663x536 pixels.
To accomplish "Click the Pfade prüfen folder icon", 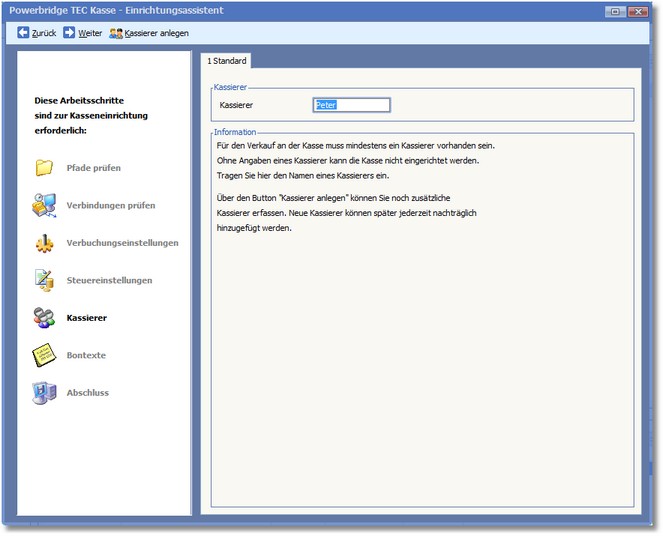I will click(x=44, y=168).
